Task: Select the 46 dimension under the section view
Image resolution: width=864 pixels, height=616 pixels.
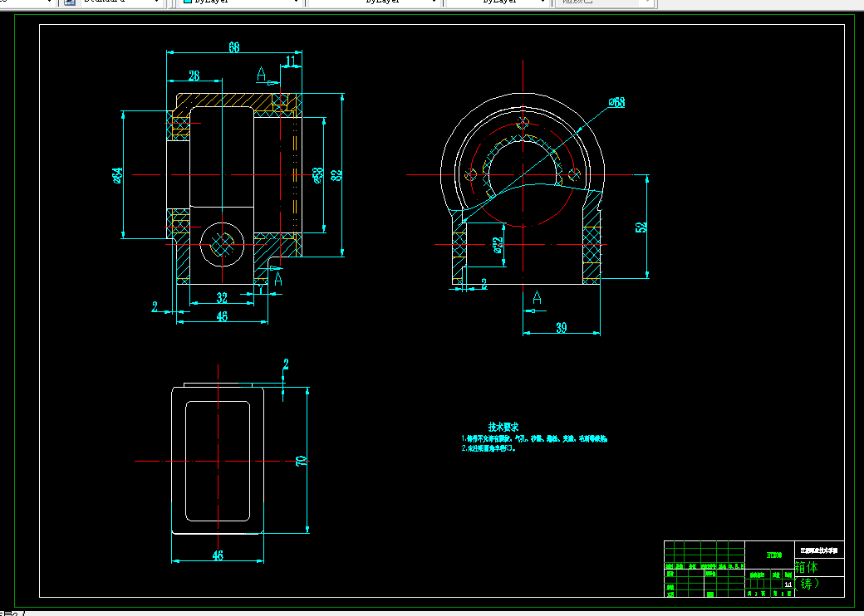Action: [x=222, y=316]
